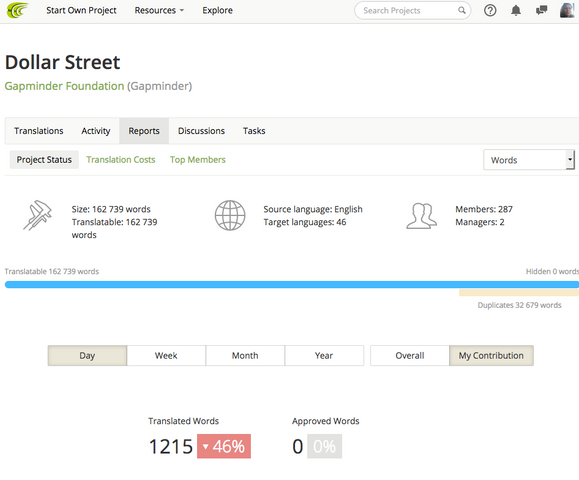The width and height of the screenshot is (579, 480).
Task: Click the globe languages icon
Action: click(230, 215)
